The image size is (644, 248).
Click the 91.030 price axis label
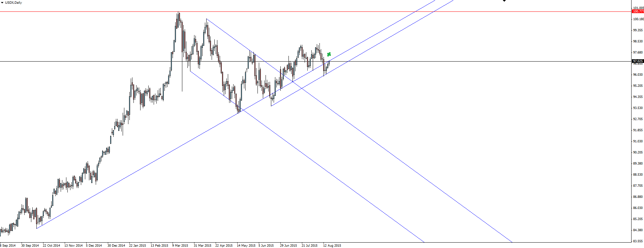(x=638, y=141)
